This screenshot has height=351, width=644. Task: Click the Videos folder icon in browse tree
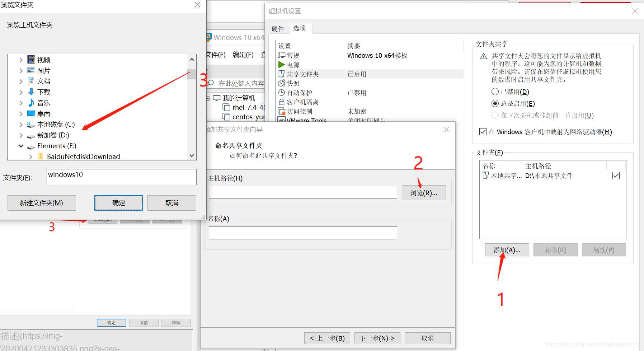31,60
